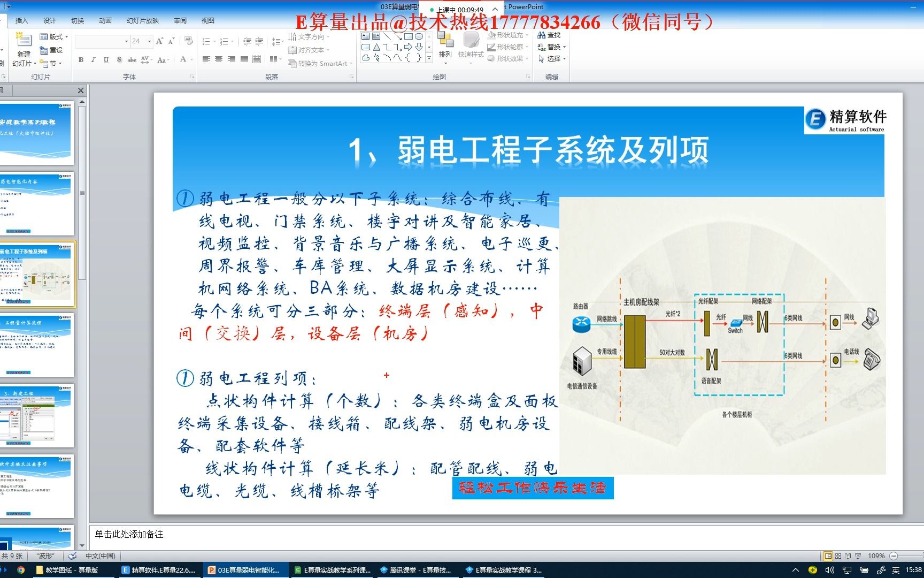The width and height of the screenshot is (924, 578).
Task: Open the Design (设计) ribbon tab
Action: (49, 20)
